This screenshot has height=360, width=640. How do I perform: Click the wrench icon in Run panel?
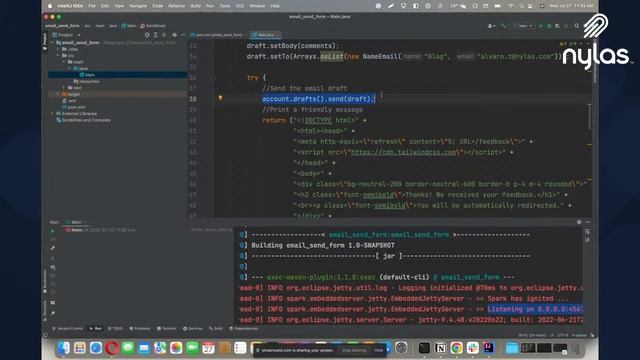click(53, 248)
